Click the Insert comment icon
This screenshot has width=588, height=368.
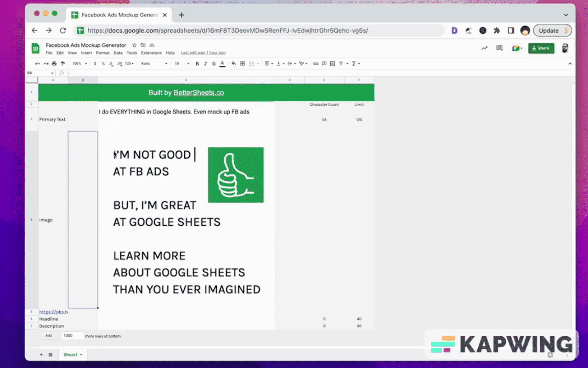[x=324, y=63]
